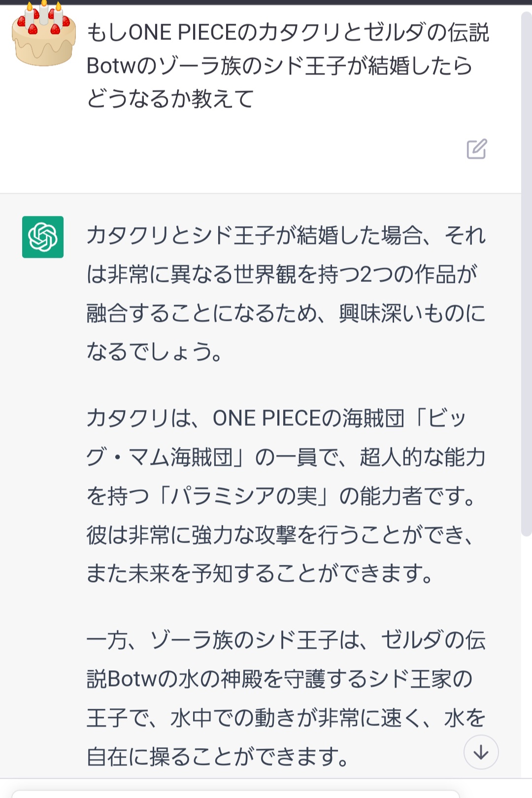Click the phrase "グ・マム海賊団」"
532x798 pixels.
click(x=166, y=457)
